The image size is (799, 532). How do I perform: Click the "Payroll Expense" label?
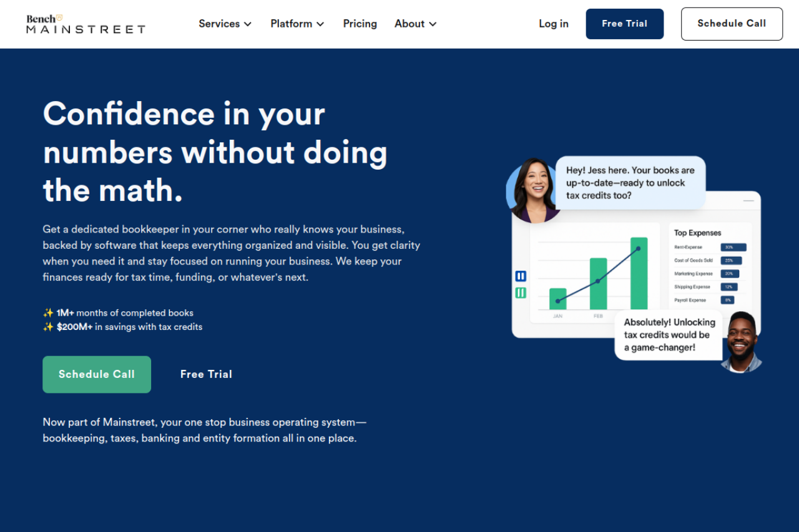[x=690, y=300]
